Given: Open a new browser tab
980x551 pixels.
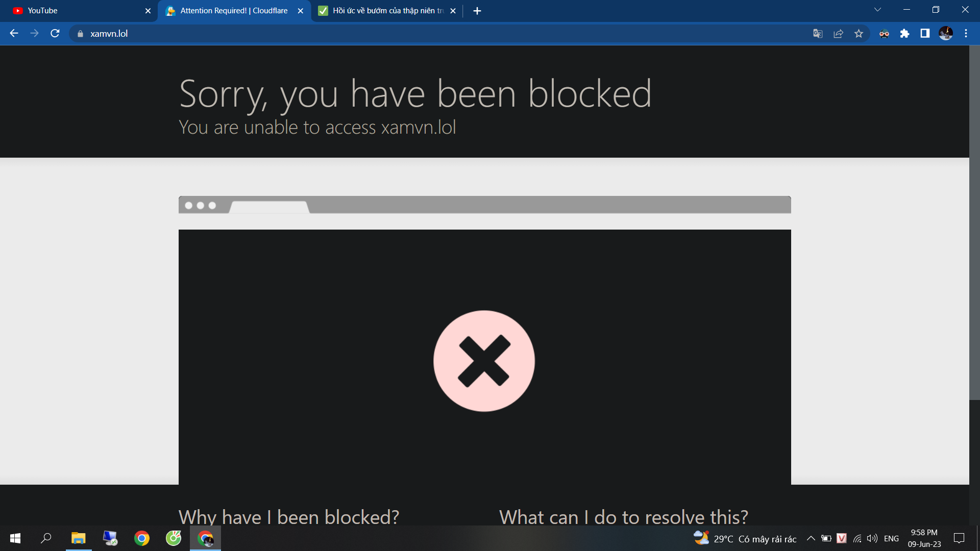Looking at the screenshot, I should [x=477, y=11].
